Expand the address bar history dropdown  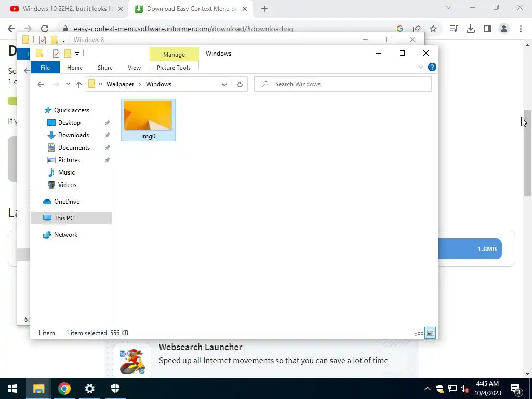click(x=224, y=84)
